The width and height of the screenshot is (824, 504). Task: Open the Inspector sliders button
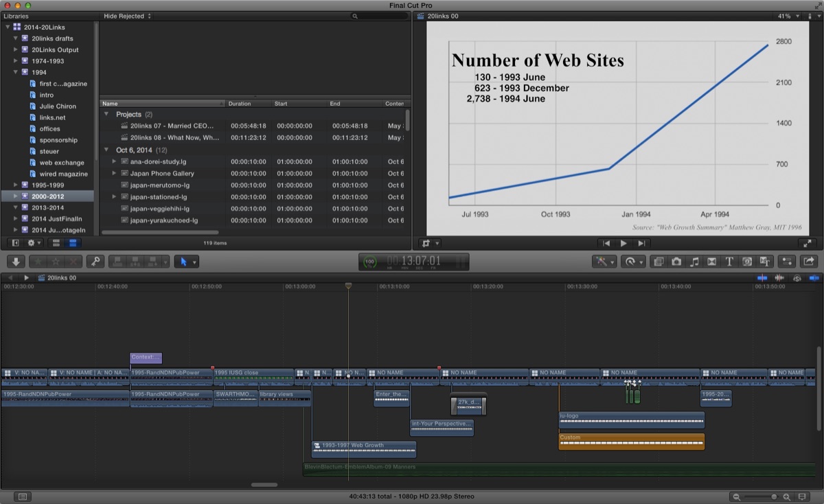787,262
